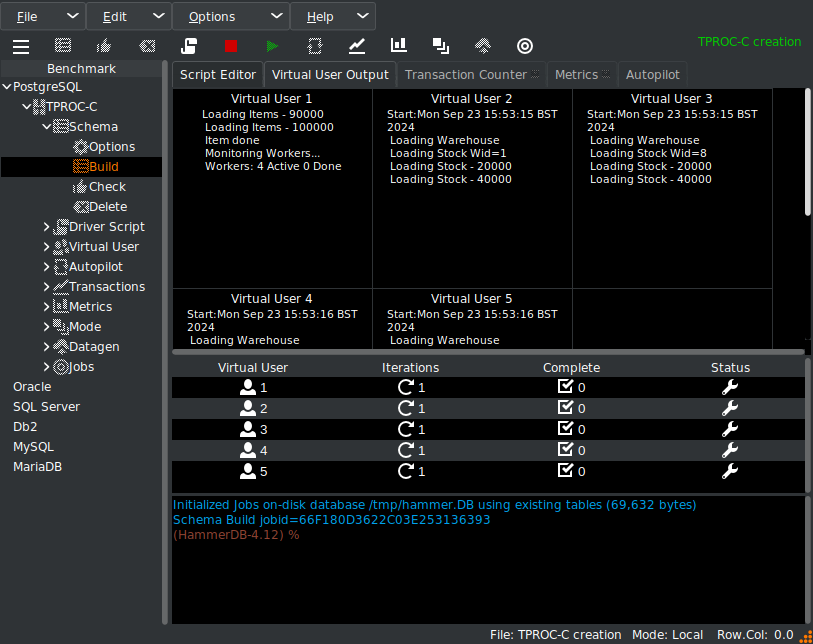Click the Schema Build toolbar icon
The width and height of the screenshot is (813, 644).
point(63,46)
